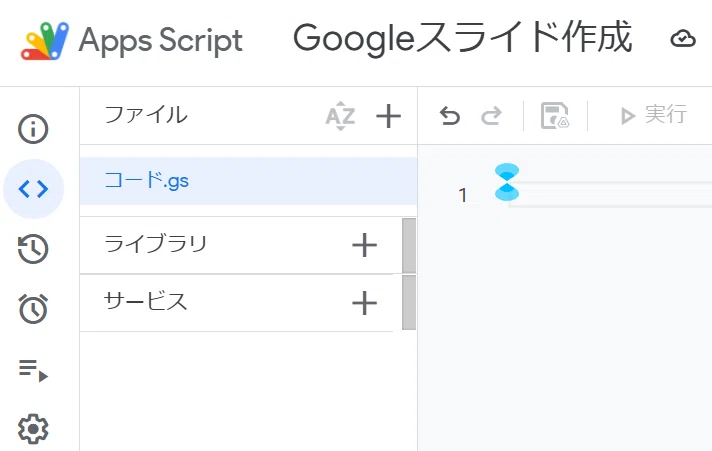Click the undo arrow in toolbar
The height and width of the screenshot is (451, 712).
coord(450,116)
